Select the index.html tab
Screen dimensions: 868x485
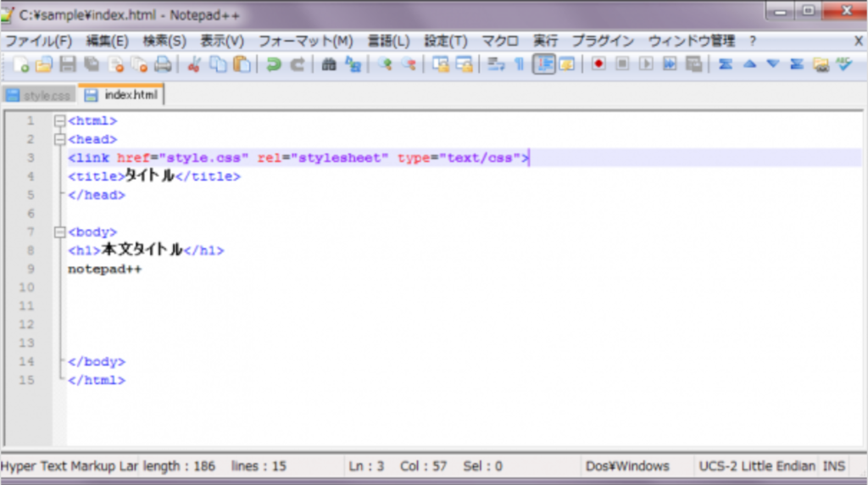(121, 95)
